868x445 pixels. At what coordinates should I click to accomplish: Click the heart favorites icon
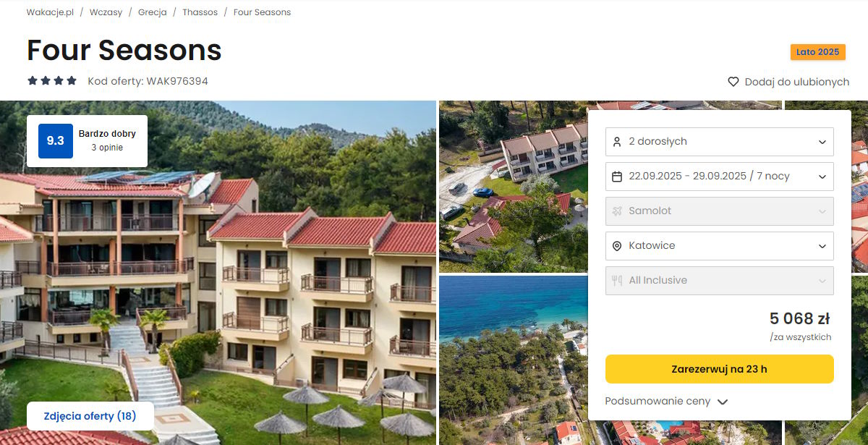pyautogui.click(x=733, y=82)
